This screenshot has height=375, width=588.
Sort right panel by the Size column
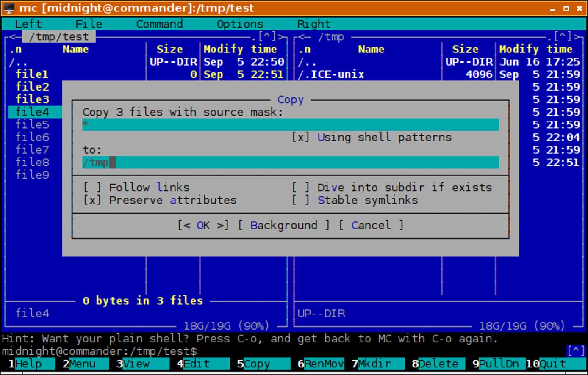465,49
